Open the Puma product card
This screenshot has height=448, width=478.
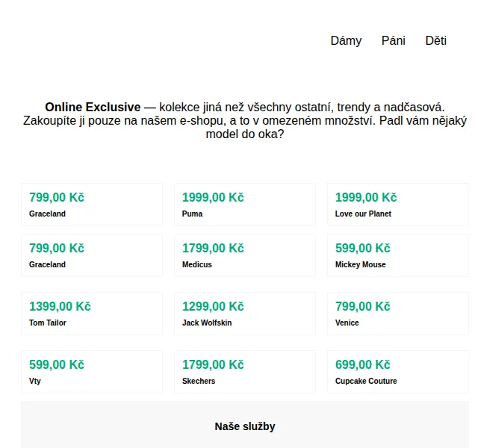click(245, 205)
